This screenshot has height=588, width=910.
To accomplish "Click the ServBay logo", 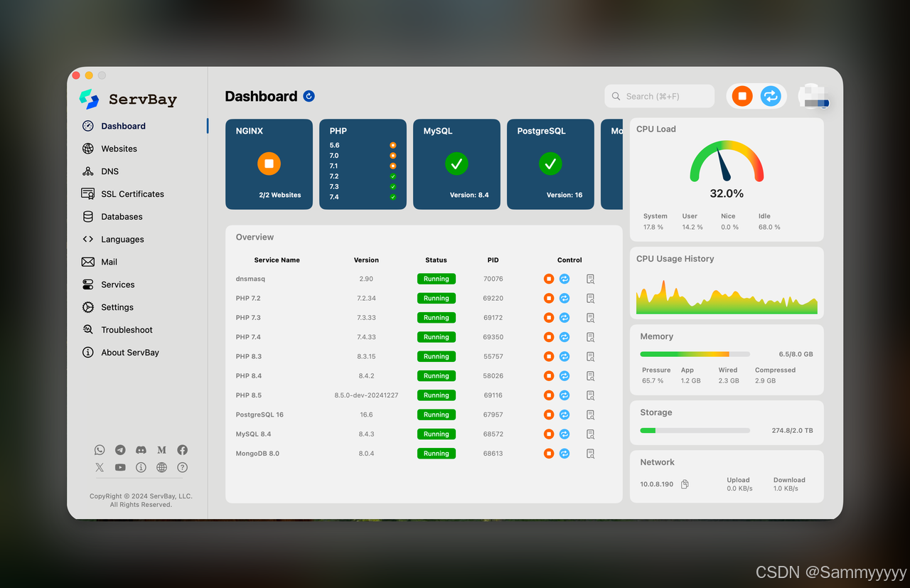I will pos(128,99).
